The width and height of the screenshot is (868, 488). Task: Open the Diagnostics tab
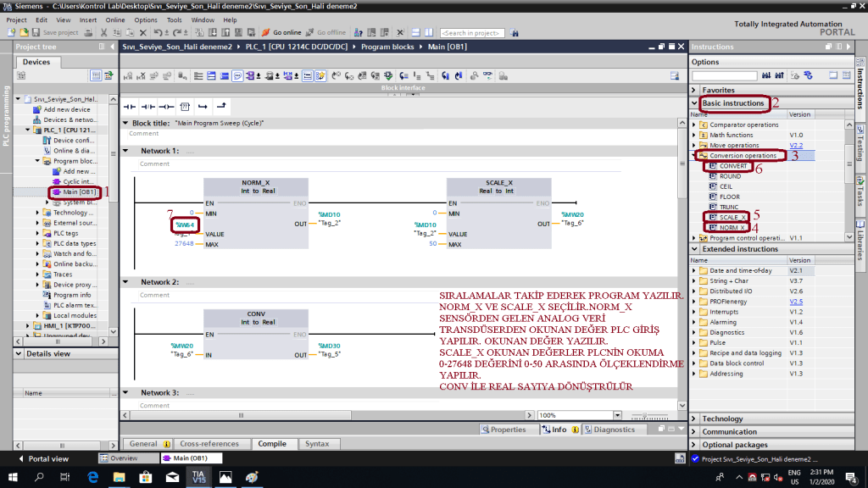tap(613, 430)
